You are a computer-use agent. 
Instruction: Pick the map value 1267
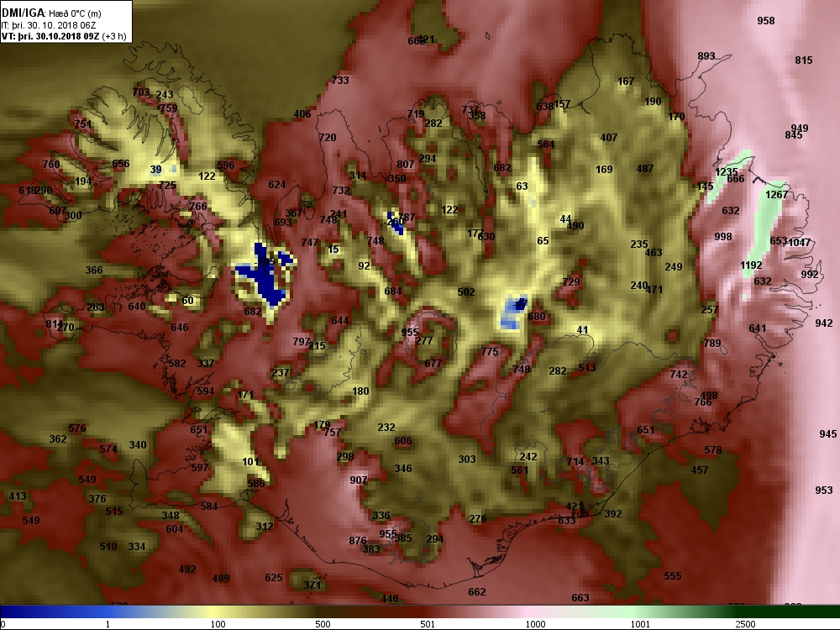coord(776,195)
